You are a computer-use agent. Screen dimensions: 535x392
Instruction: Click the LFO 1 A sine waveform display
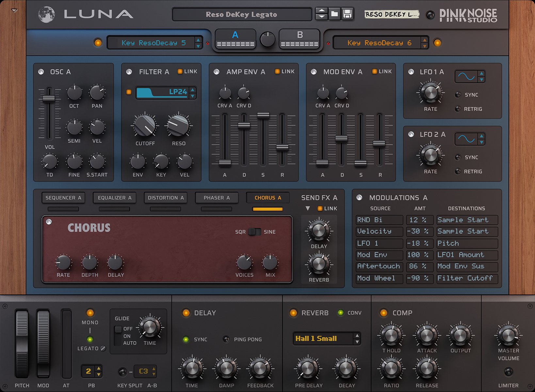pos(466,76)
